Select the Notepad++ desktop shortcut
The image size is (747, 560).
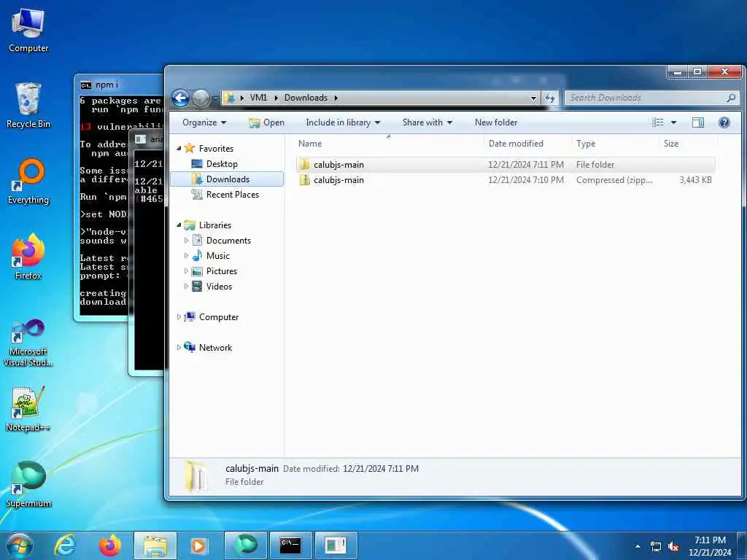[x=28, y=410]
